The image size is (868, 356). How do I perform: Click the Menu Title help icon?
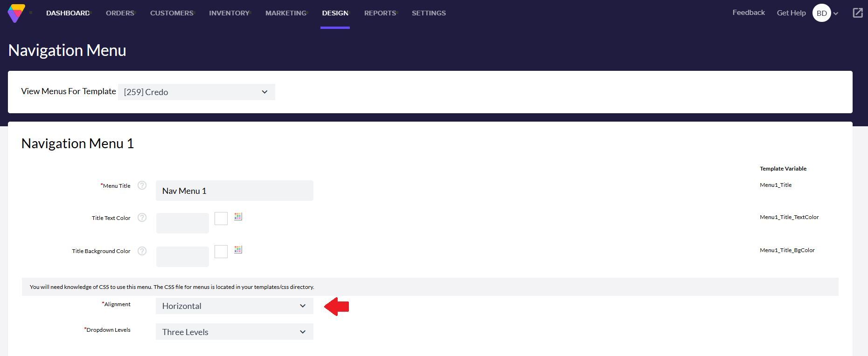click(142, 185)
